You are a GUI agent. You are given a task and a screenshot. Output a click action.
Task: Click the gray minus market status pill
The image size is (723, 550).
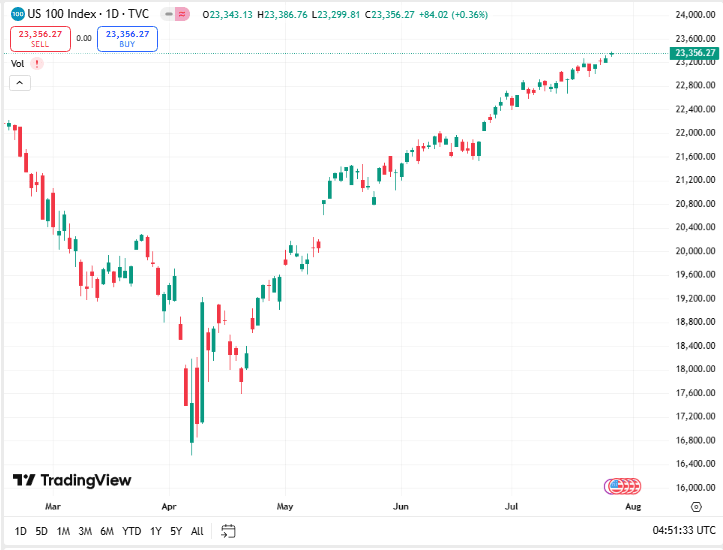click(168, 14)
